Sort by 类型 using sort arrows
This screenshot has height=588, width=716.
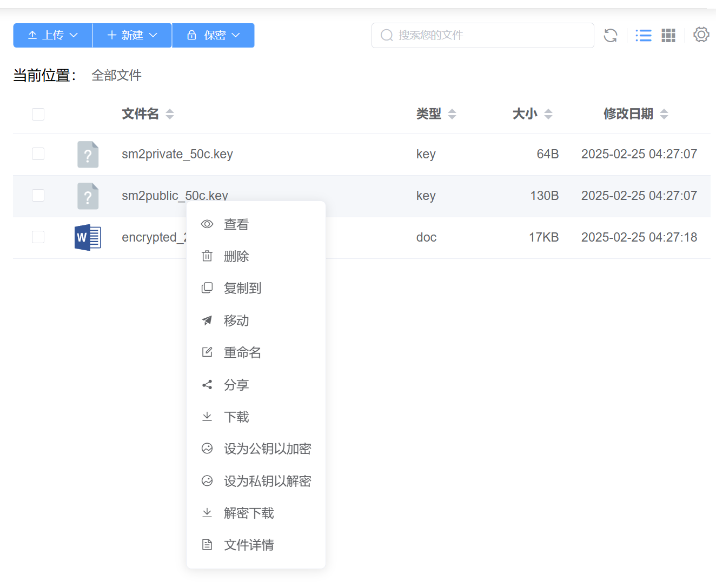pyautogui.click(x=452, y=114)
